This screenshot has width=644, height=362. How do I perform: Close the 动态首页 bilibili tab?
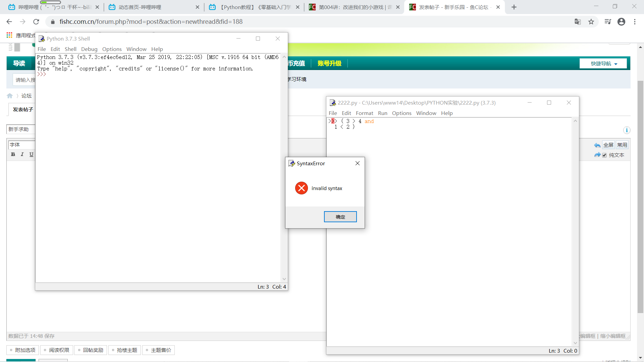click(197, 7)
